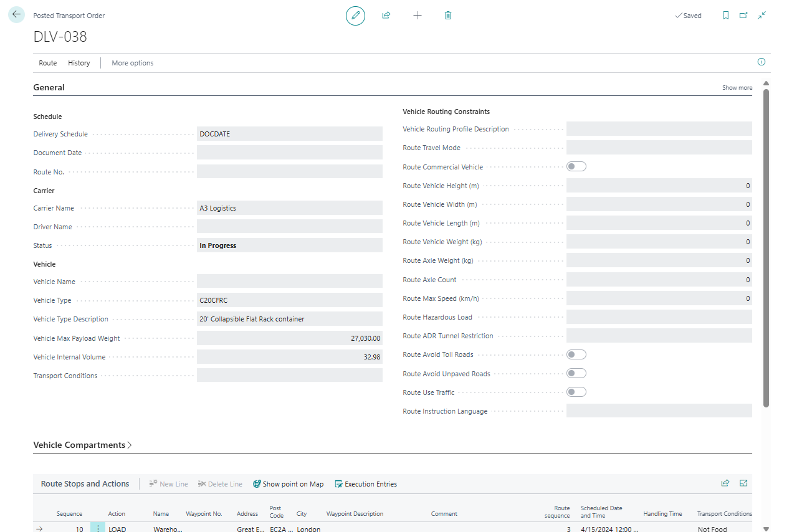
Task: Click the collapse page arrows icon
Action: click(x=761, y=16)
